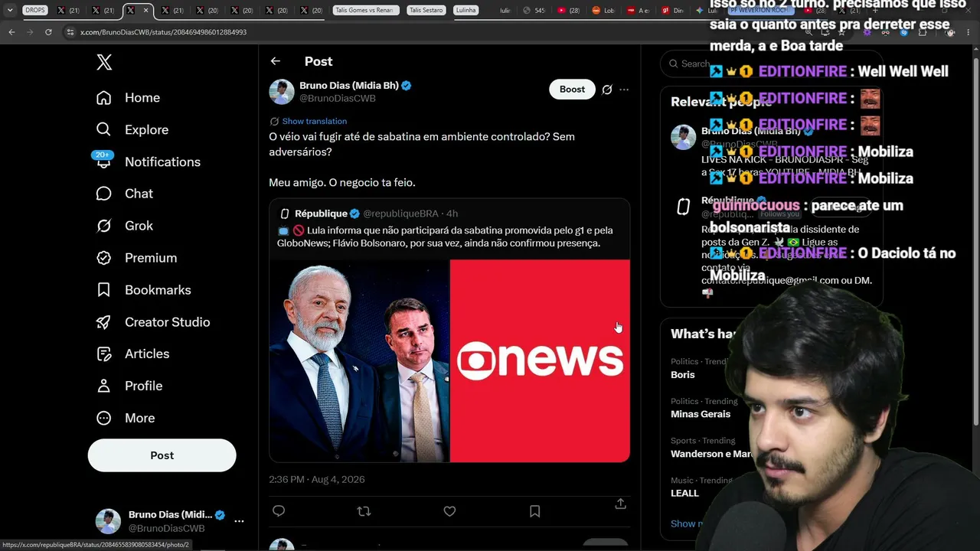Expand the browser tab search chevron
The height and width of the screenshot is (551, 980).
coord(10,11)
